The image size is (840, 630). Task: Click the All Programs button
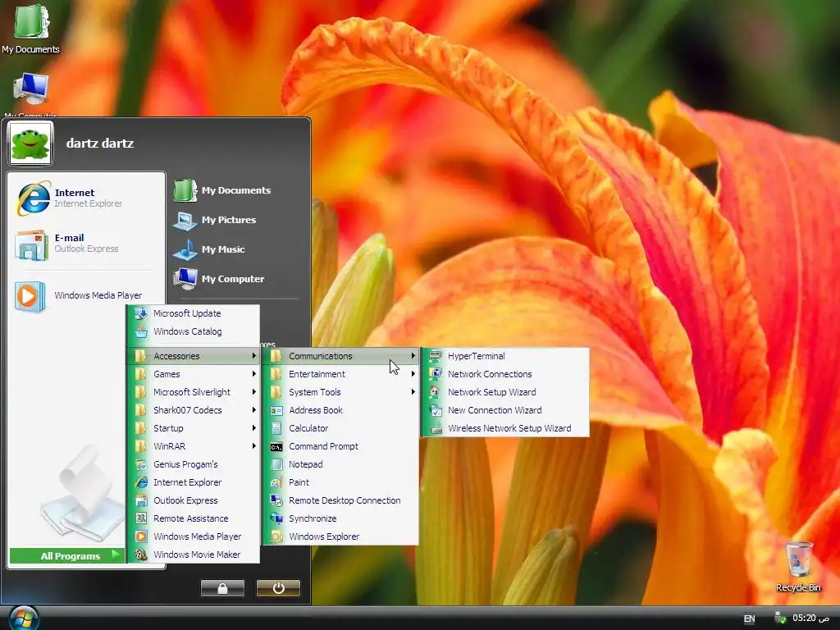click(x=68, y=555)
